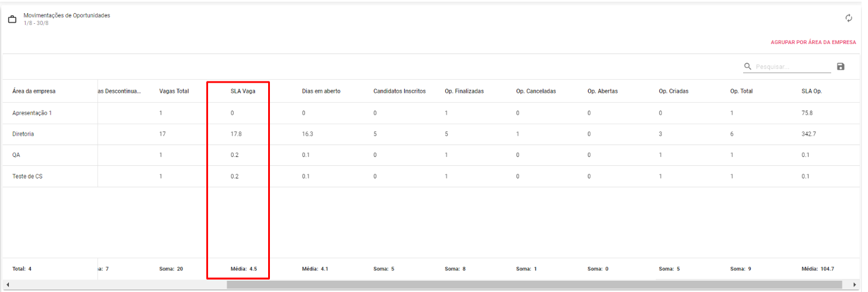Screen dimensions: 868x292
Task: Sort by SLA Op. column header
Action: pyautogui.click(x=812, y=91)
